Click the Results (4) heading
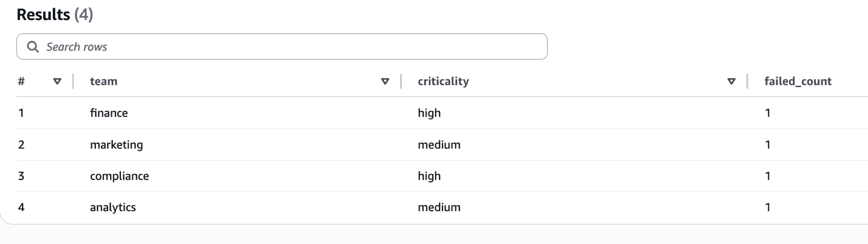The image size is (868, 244). coord(55,16)
